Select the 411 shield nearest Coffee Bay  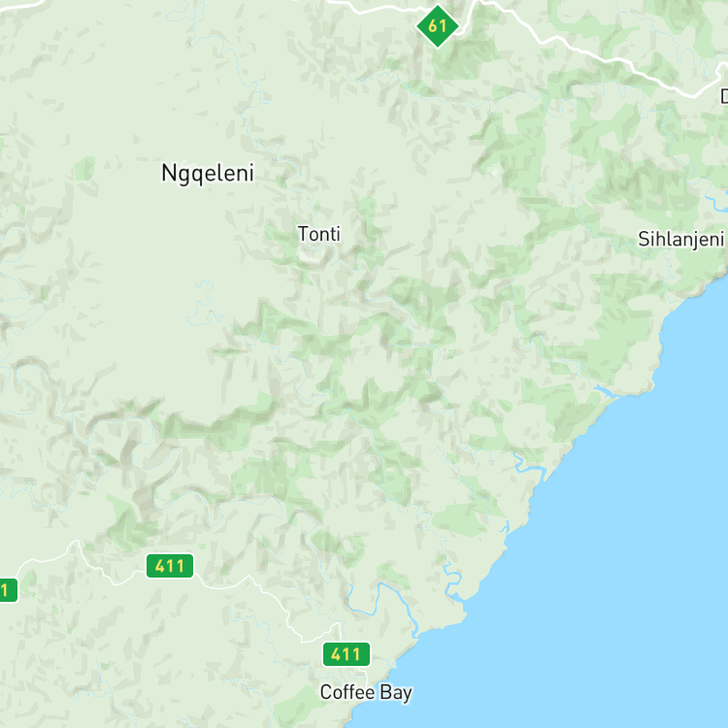click(x=347, y=654)
